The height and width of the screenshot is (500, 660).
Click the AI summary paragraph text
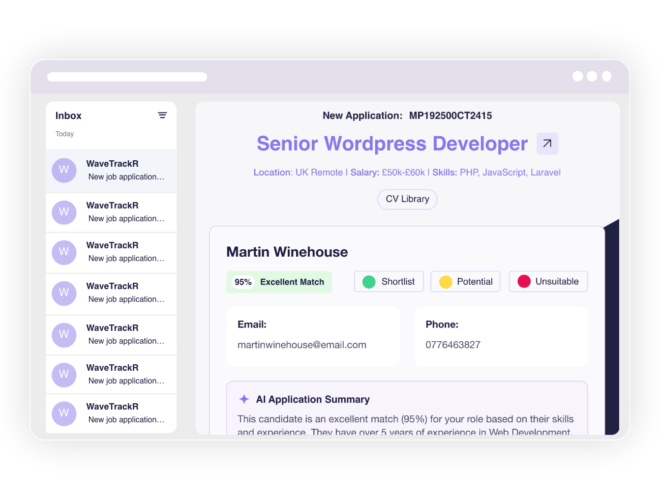click(405, 425)
